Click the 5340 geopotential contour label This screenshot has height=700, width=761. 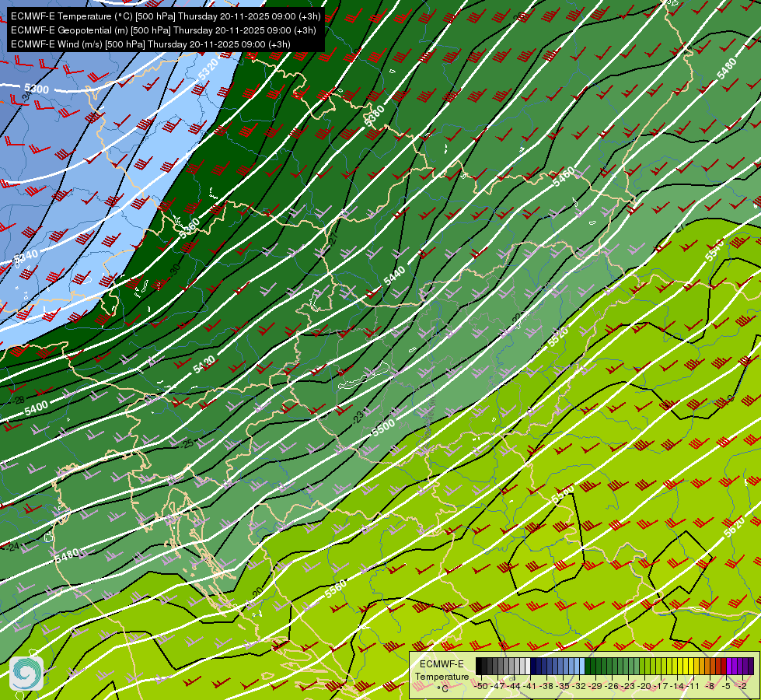coord(26,257)
